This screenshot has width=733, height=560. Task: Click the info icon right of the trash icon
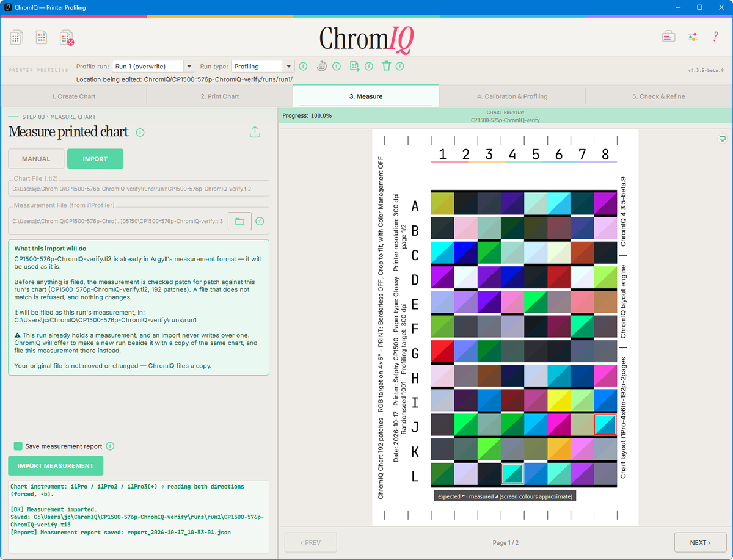(x=400, y=66)
